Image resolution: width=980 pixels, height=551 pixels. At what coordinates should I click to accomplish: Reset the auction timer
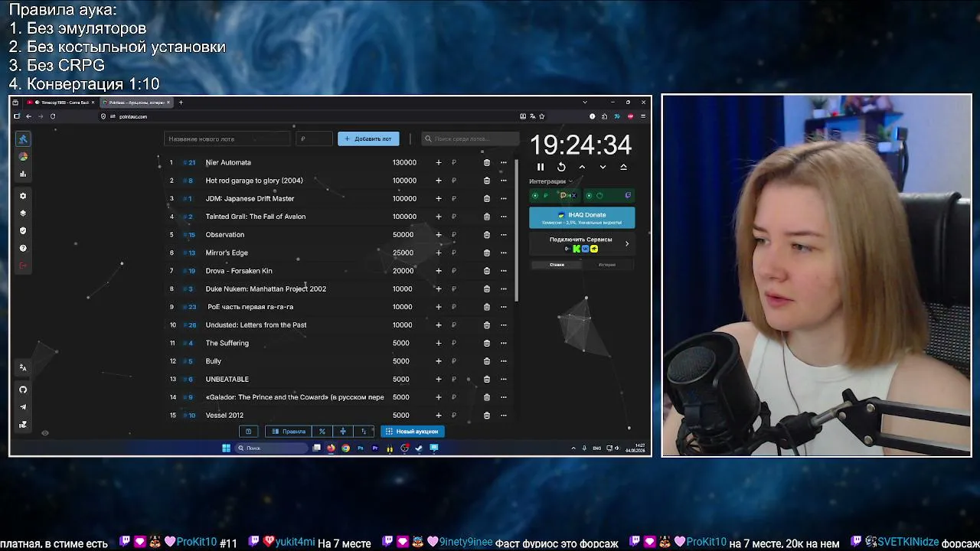(561, 167)
